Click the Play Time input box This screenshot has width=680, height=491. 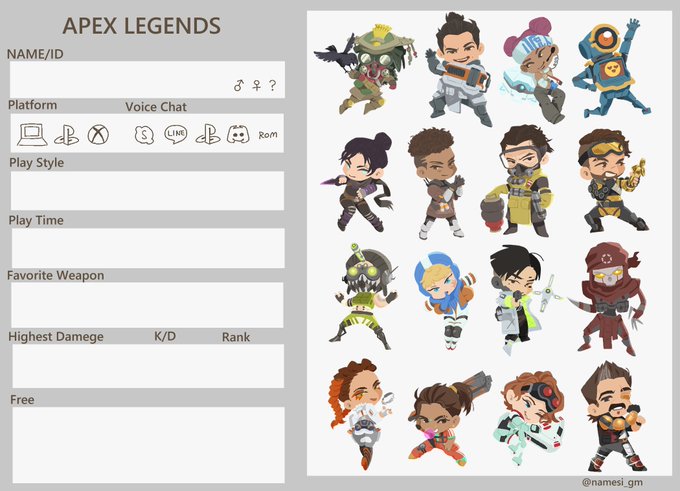tap(148, 248)
